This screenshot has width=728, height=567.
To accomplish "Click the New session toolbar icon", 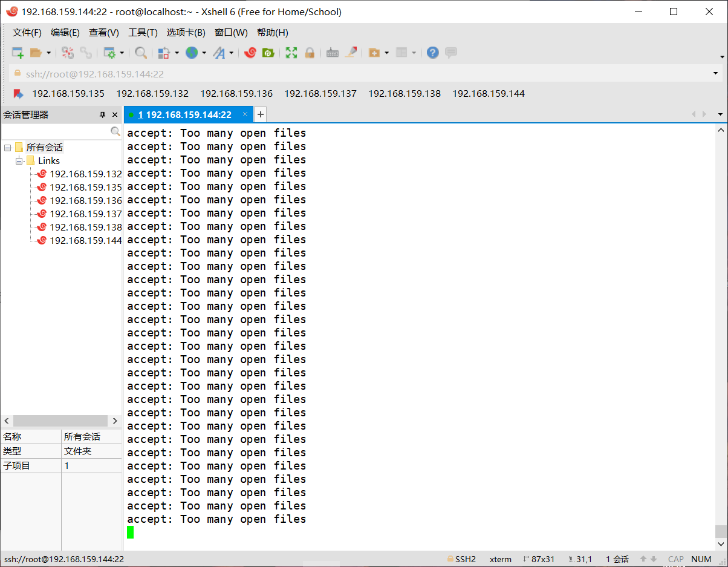I will point(18,53).
